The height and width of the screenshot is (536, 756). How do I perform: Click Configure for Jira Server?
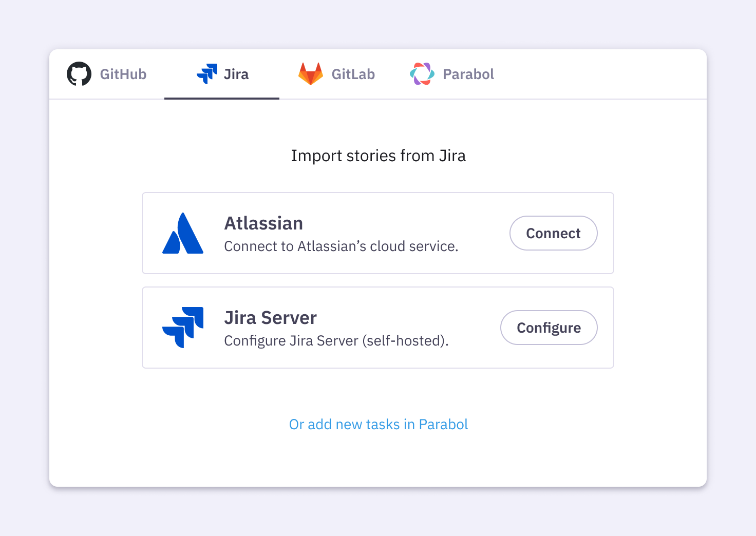pos(549,328)
